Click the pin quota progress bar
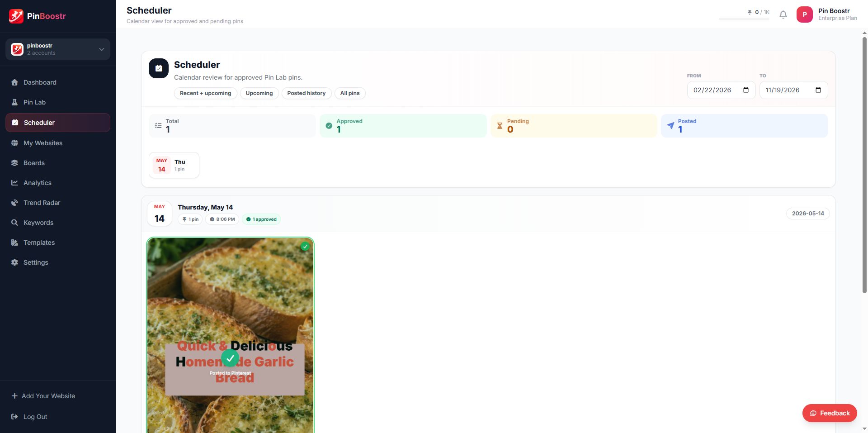 click(744, 19)
